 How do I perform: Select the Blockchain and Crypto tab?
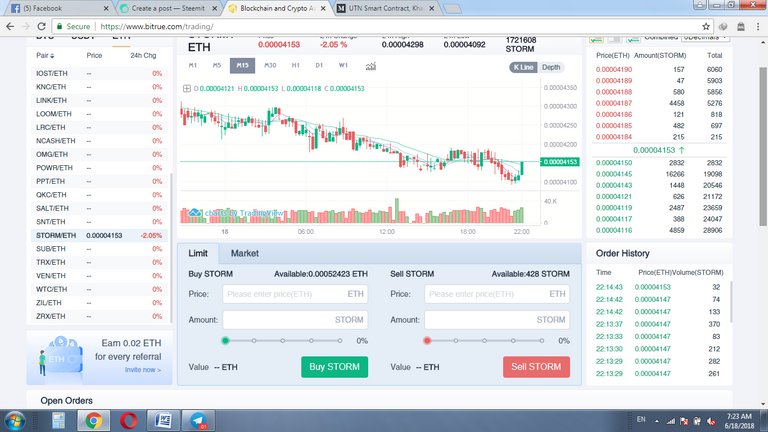point(277,8)
